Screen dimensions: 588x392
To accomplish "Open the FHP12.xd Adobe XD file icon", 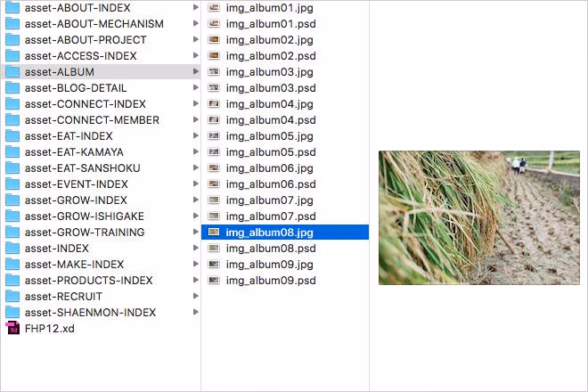I will click(12, 328).
